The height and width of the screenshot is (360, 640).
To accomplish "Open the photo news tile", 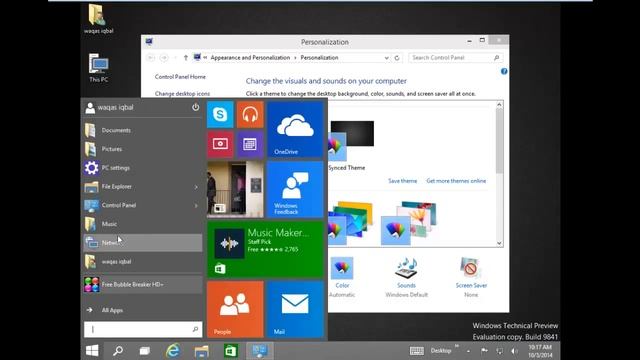I will 235,189.
